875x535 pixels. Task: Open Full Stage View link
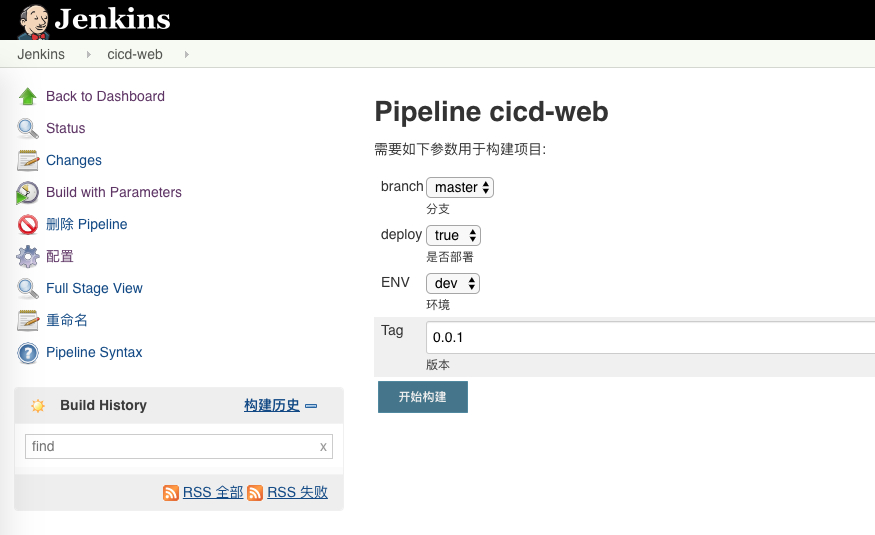coord(94,288)
